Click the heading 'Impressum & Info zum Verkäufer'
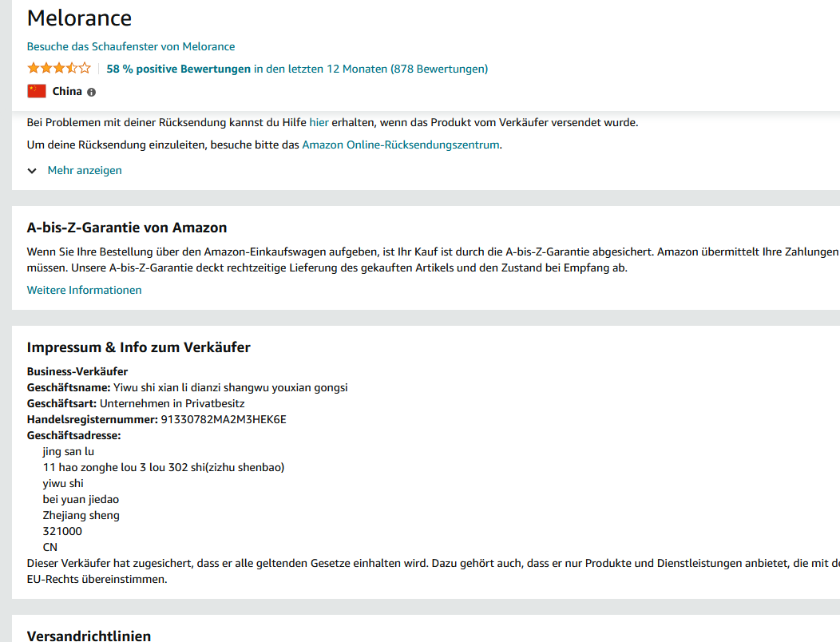 [139, 347]
